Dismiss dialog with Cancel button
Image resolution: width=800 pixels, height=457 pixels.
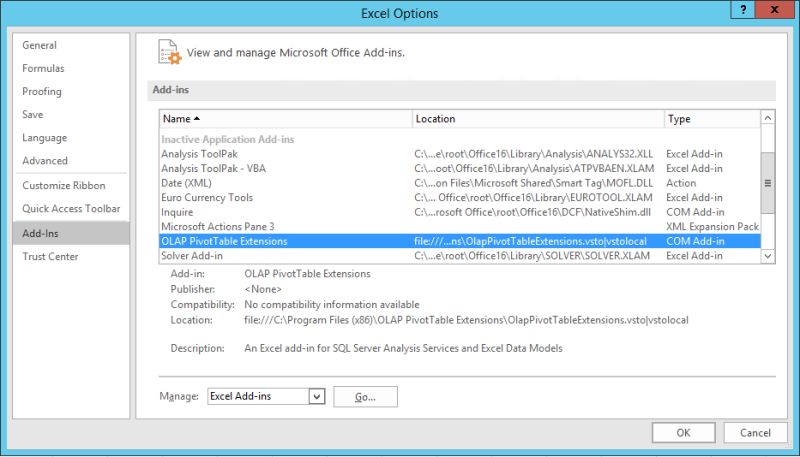tap(755, 433)
